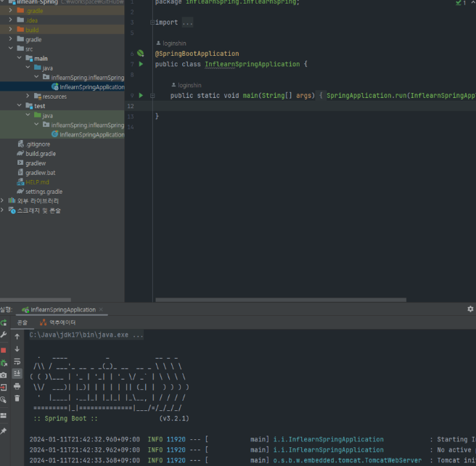Take a thread dump with the camera icon
The width and height of the screenshot is (476, 466).
pos(4,375)
